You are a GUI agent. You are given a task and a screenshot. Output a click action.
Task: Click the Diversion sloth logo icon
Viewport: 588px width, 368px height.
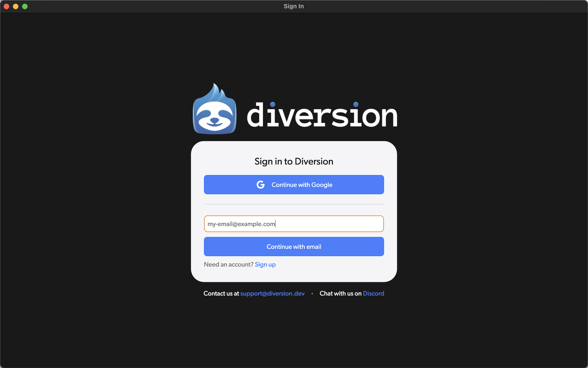click(215, 109)
